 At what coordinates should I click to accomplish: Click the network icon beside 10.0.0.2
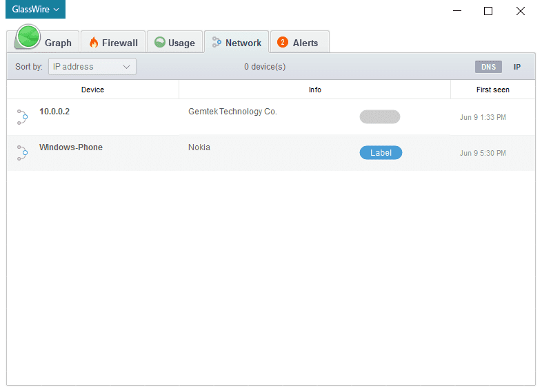point(23,117)
